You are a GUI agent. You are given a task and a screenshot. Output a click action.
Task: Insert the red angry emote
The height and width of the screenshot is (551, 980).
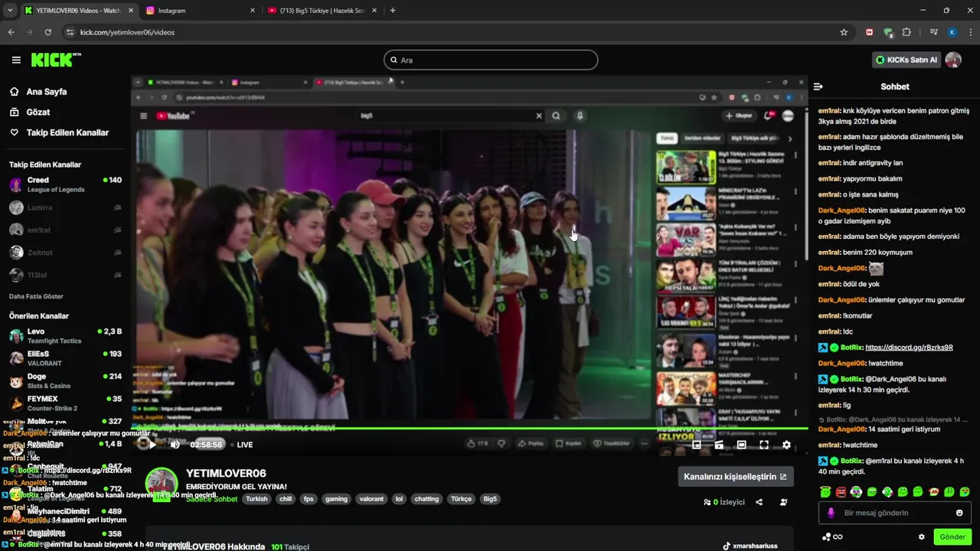(841, 491)
